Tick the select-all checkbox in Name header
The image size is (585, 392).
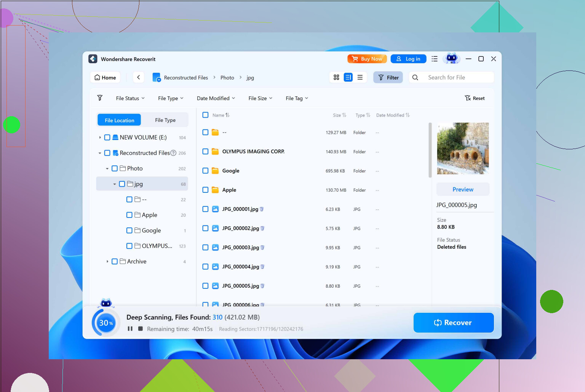205,115
